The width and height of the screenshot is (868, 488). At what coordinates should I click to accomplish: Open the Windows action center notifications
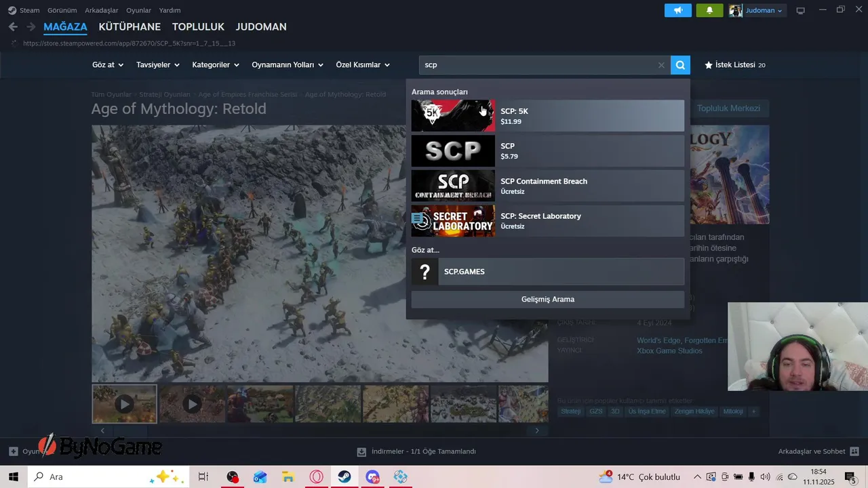coord(850,477)
